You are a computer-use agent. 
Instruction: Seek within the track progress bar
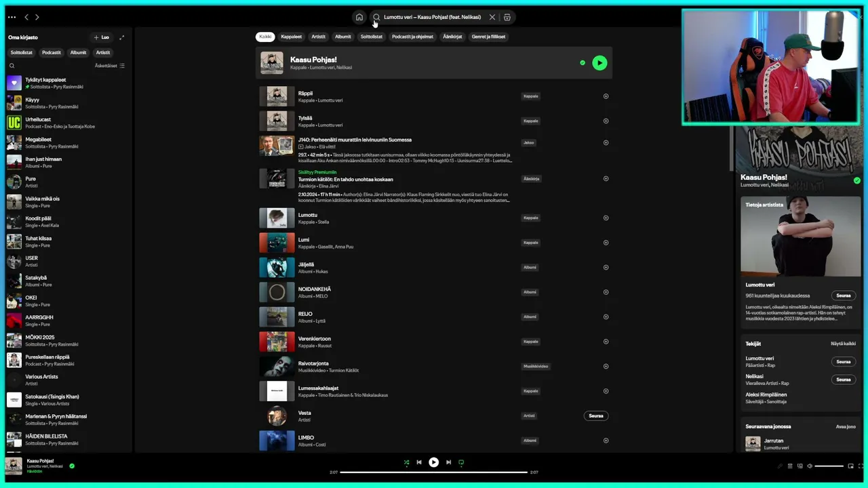[434, 472]
